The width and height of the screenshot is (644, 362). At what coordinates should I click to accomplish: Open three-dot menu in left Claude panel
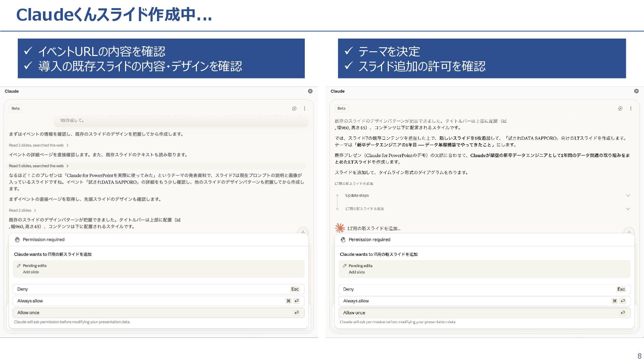(305, 108)
